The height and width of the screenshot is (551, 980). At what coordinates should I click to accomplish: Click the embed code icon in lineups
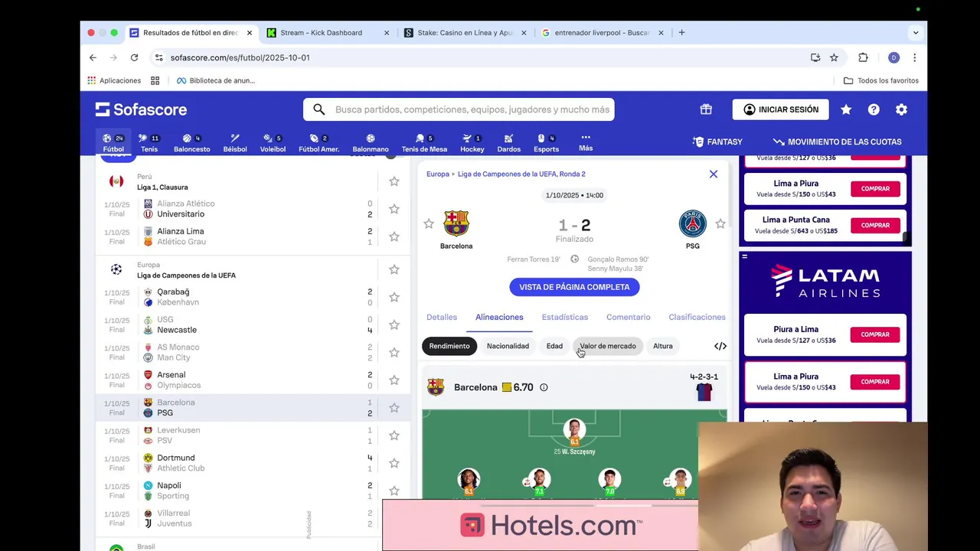(720, 346)
